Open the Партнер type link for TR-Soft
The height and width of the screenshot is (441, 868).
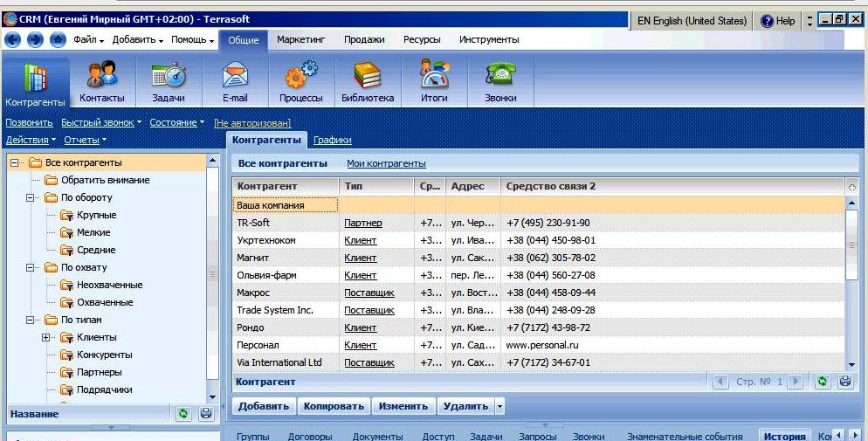[x=363, y=223]
